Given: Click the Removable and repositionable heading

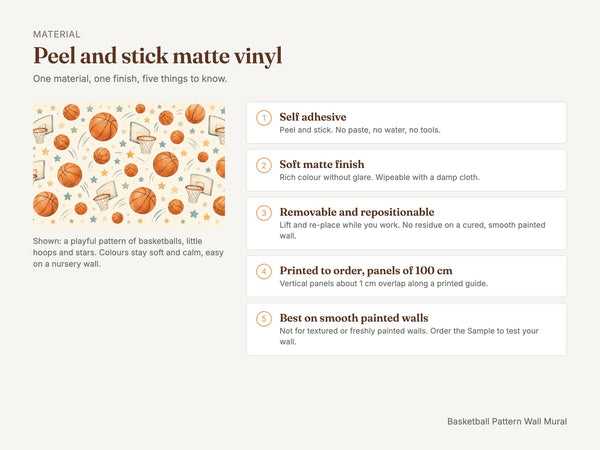Looking at the screenshot, I should click(357, 212).
